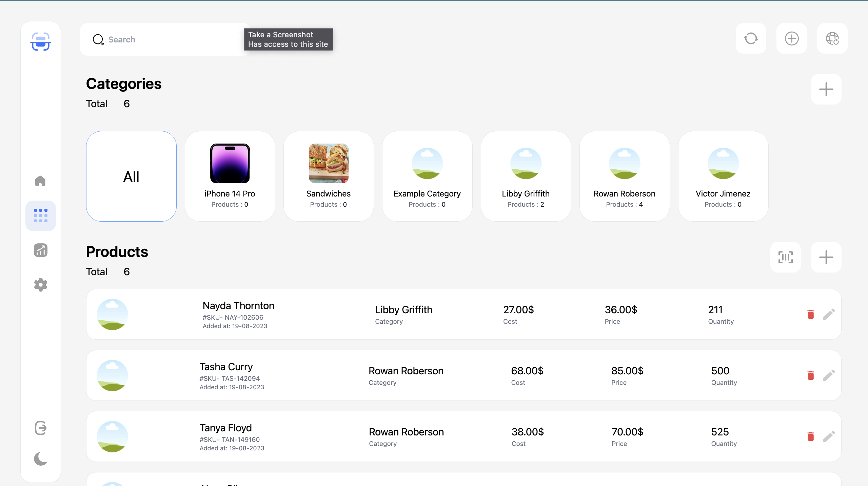
Task: Open the home page from sidebar
Action: click(x=40, y=181)
